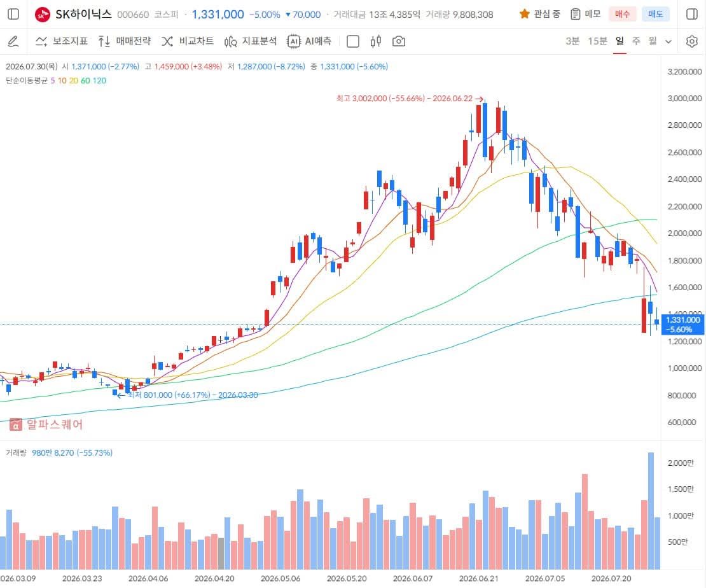Click moving average period 5
This screenshot has height=588, width=706.
(53, 81)
